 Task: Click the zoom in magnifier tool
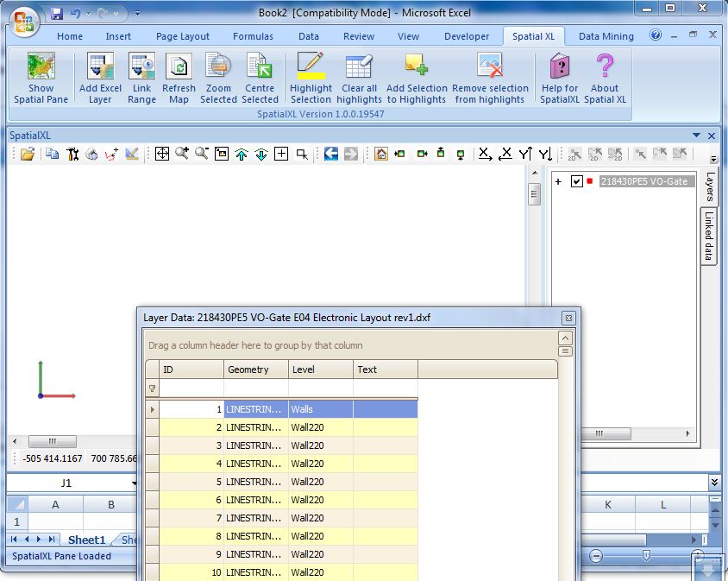pos(182,154)
